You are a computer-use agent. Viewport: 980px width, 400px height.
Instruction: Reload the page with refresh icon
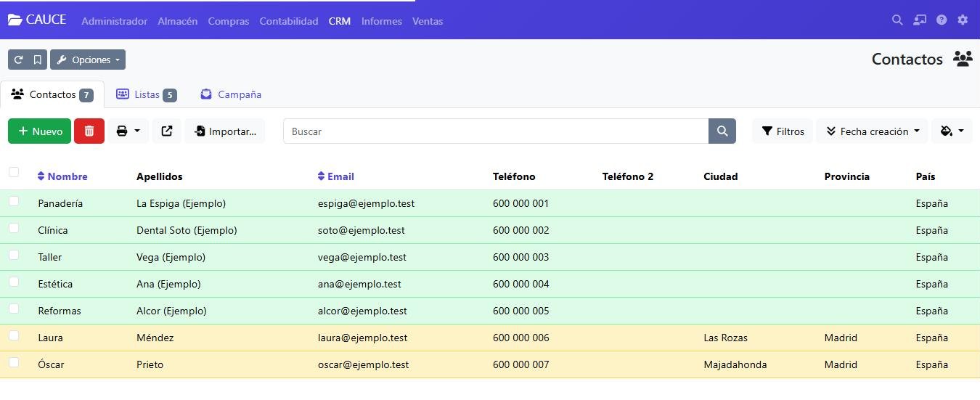tap(18, 60)
